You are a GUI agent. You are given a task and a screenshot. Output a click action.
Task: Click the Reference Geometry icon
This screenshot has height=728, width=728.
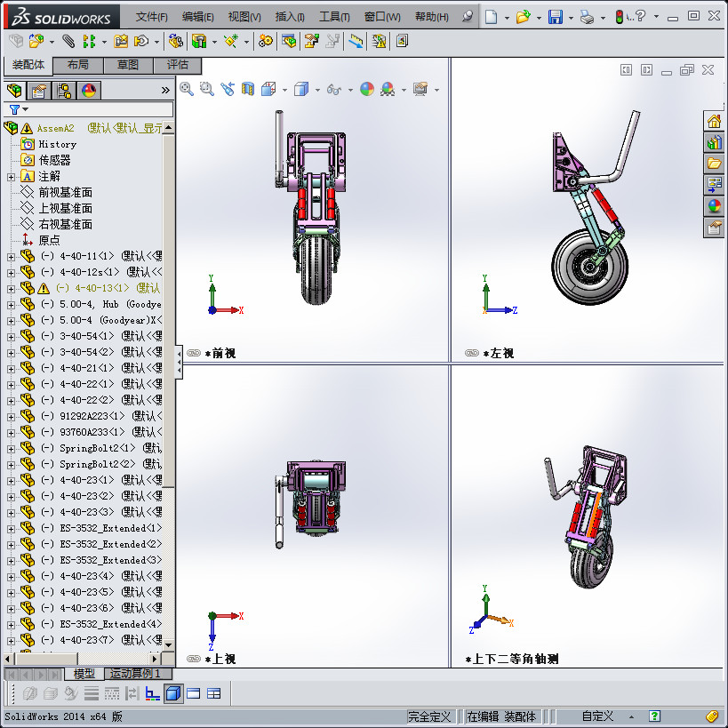231,41
